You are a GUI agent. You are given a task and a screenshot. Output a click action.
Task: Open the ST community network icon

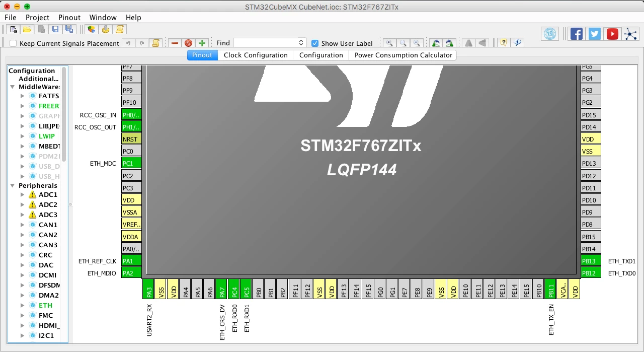point(630,34)
